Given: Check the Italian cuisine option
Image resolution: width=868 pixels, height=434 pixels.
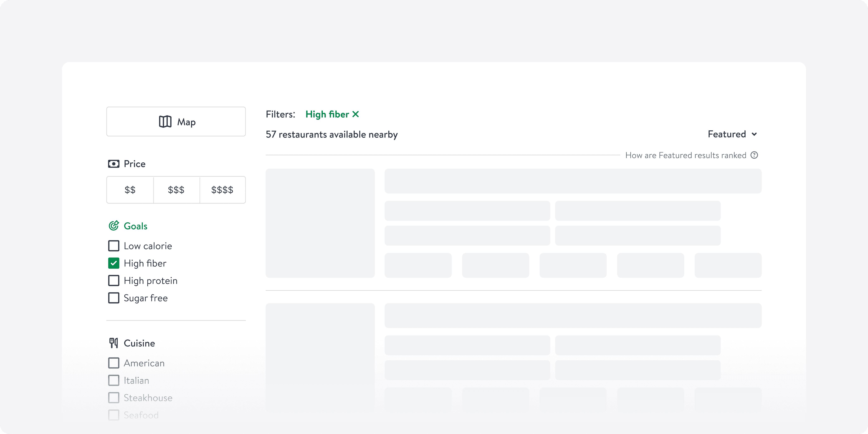Looking at the screenshot, I should tap(113, 380).
